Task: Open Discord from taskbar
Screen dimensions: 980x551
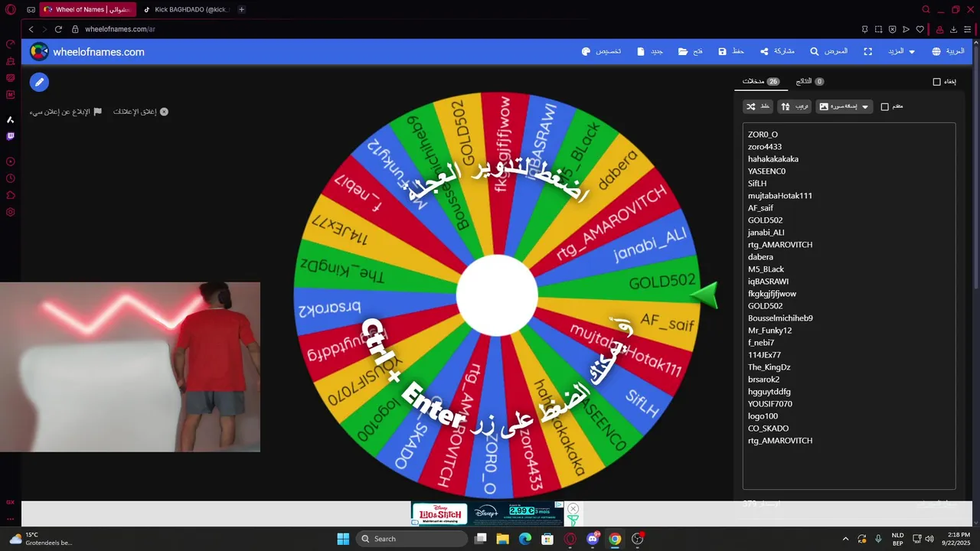Action: click(x=593, y=539)
